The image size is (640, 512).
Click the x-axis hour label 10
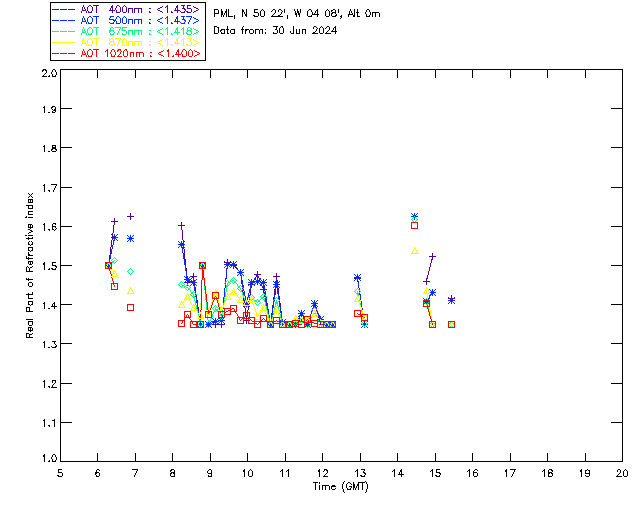click(247, 473)
